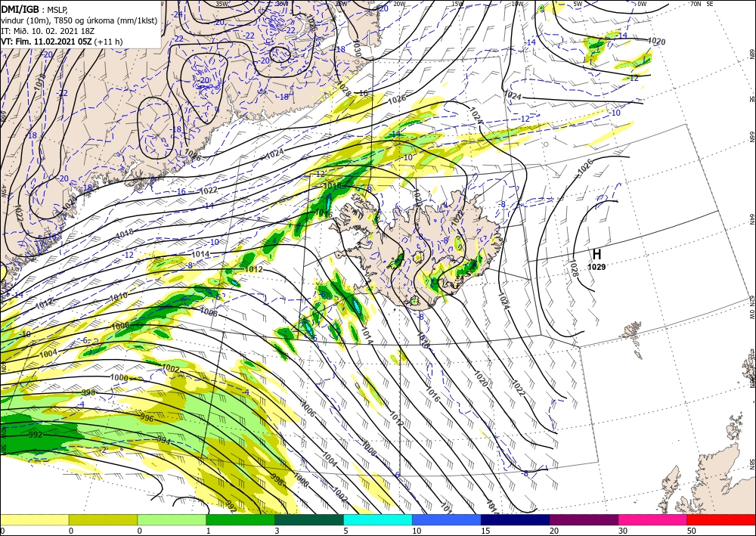Image resolution: width=756 pixels, height=536 pixels.
Task: Pick the medium green swatch after value 1
Action: pyautogui.click(x=240, y=519)
